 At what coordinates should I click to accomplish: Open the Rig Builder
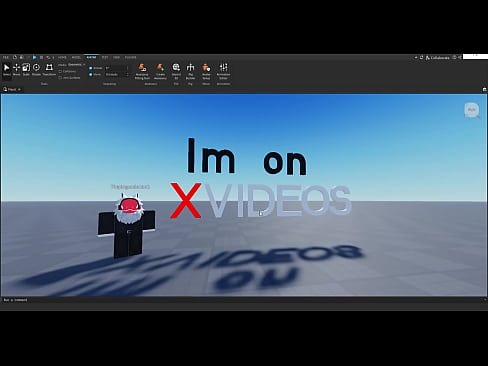pyautogui.click(x=190, y=72)
